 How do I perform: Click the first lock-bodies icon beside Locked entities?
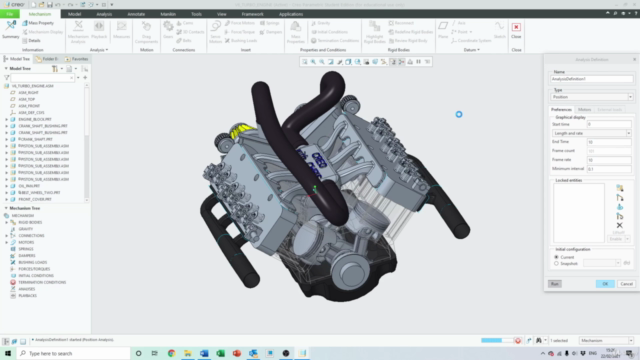click(620, 188)
